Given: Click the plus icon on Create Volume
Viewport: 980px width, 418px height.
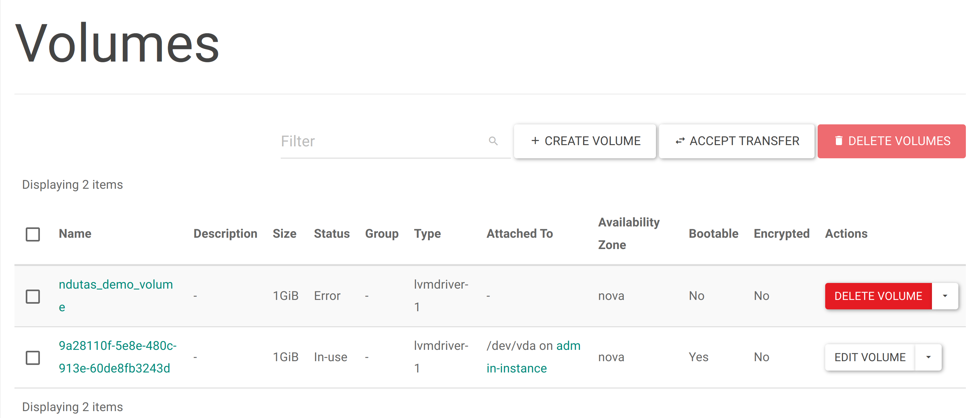Looking at the screenshot, I should coord(535,141).
